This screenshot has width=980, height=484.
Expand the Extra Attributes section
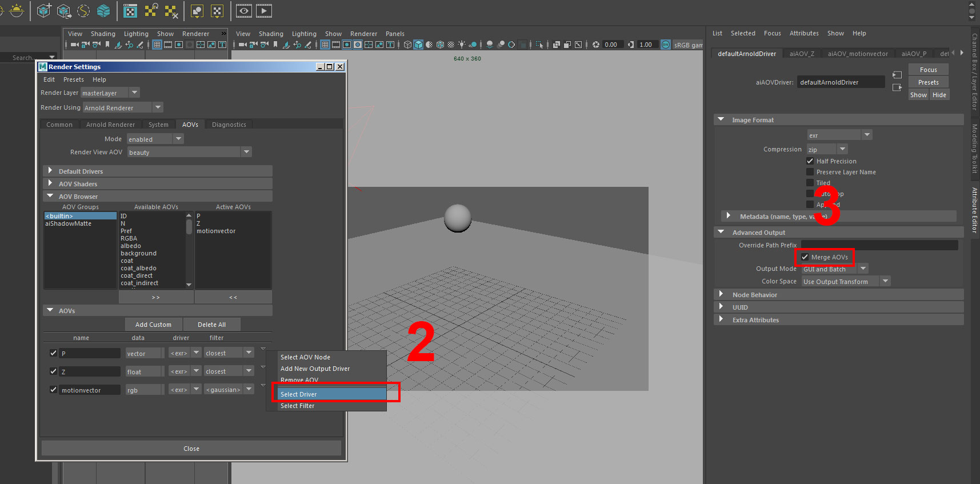coord(838,319)
